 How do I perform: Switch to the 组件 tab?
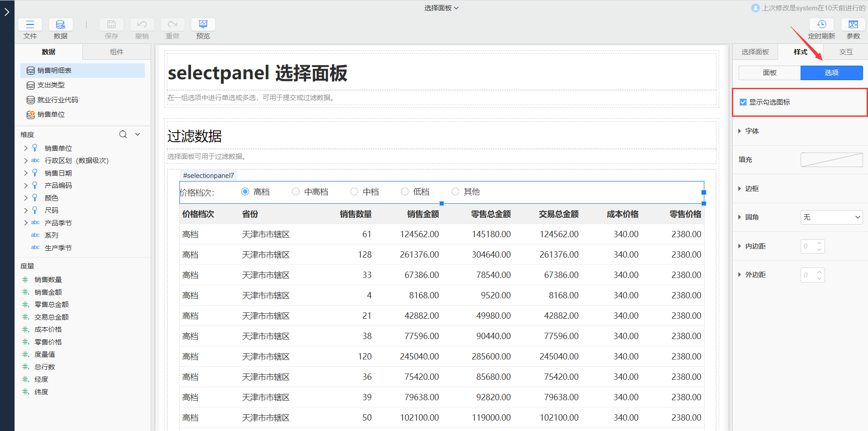coord(117,52)
